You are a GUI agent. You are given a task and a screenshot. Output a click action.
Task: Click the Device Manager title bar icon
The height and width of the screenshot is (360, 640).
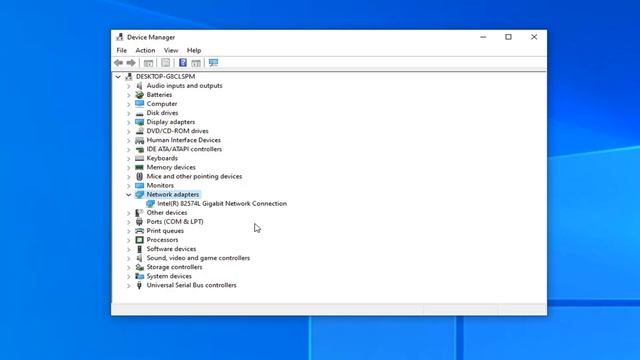[x=120, y=37]
